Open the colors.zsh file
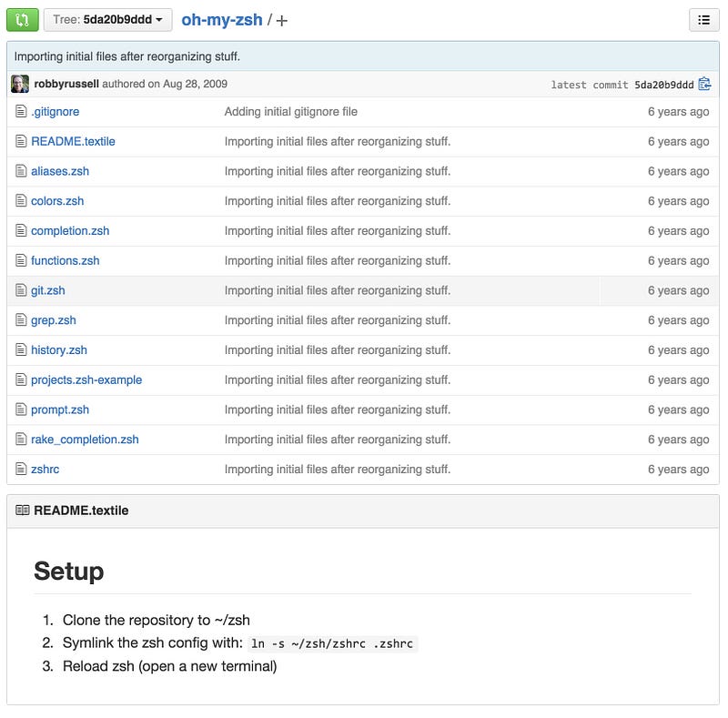Viewport: 728px width, 718px height. [x=57, y=201]
